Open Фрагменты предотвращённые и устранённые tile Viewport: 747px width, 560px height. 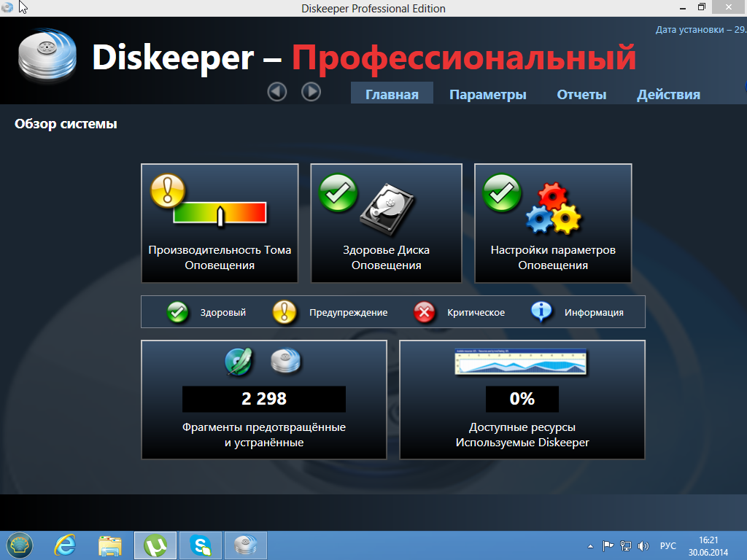tap(264, 400)
